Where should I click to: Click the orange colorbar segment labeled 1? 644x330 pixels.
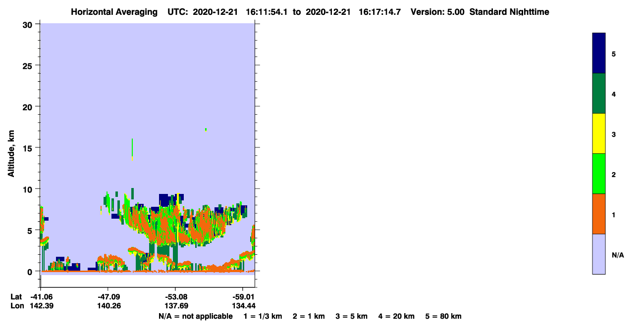599,214
